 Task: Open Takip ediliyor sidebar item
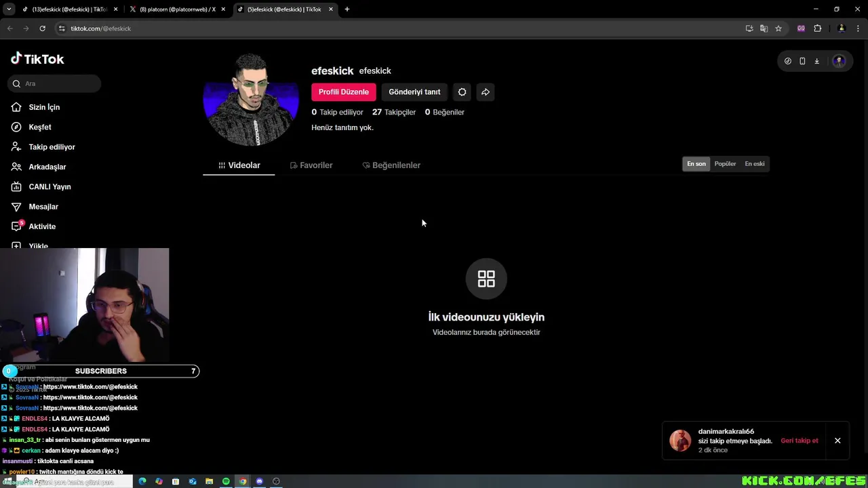tap(52, 147)
